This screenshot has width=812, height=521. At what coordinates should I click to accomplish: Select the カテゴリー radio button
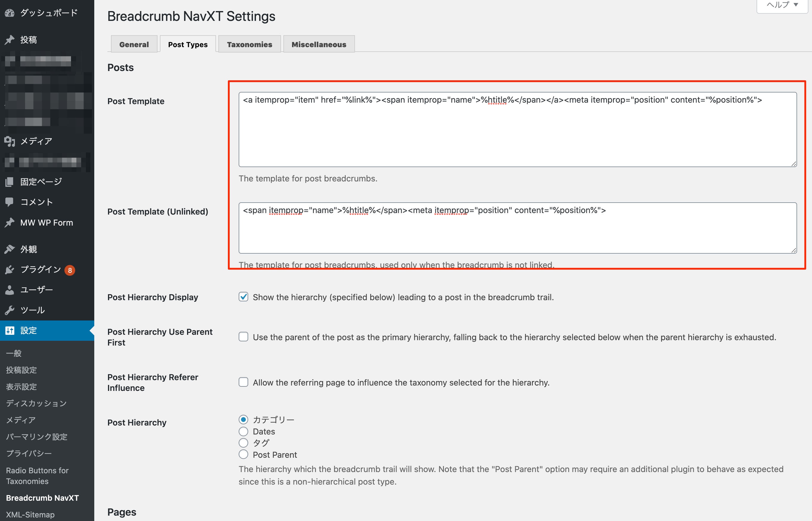tap(243, 420)
